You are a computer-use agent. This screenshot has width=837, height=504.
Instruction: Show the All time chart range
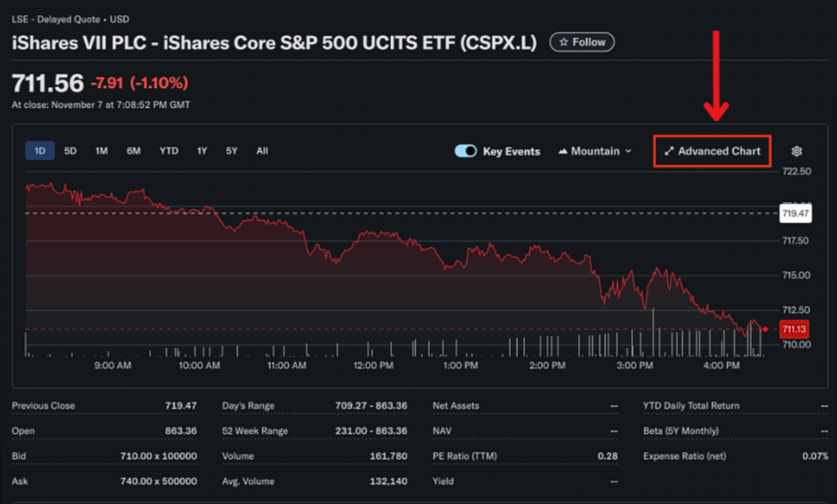coord(263,151)
